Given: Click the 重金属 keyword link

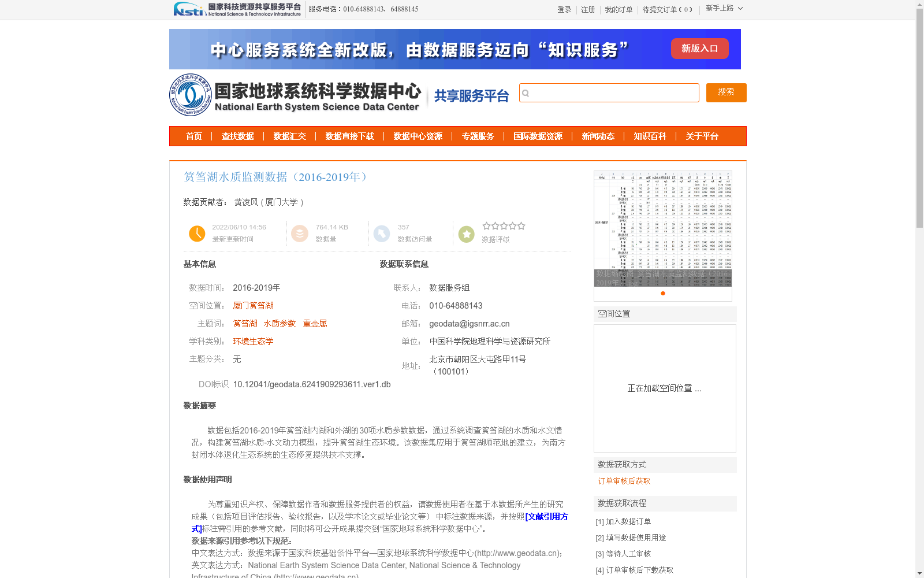Looking at the screenshot, I should pos(315,324).
